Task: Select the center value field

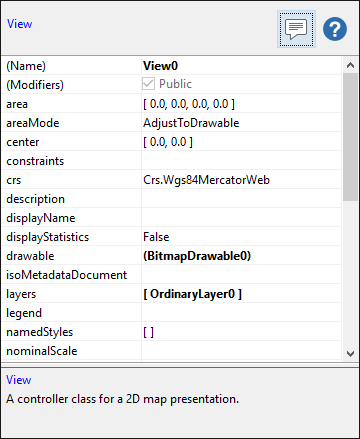Action: tap(241, 142)
